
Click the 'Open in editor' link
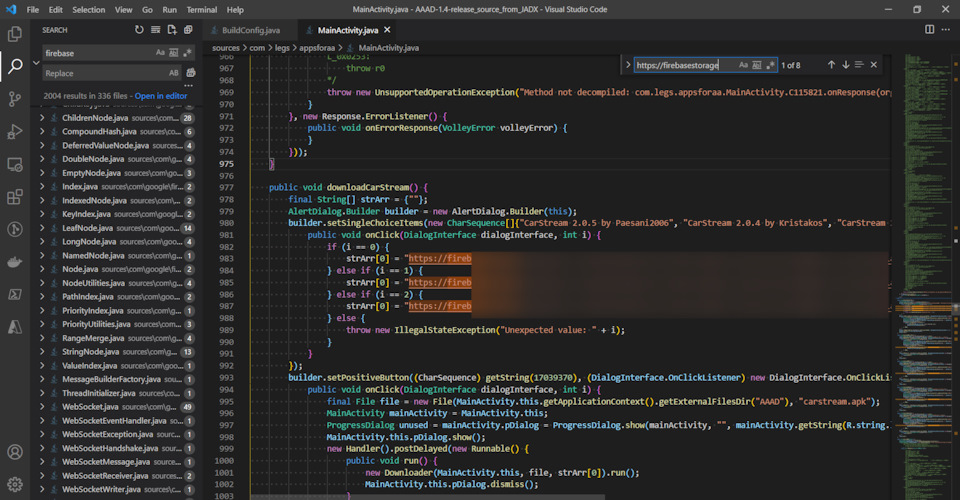click(160, 96)
